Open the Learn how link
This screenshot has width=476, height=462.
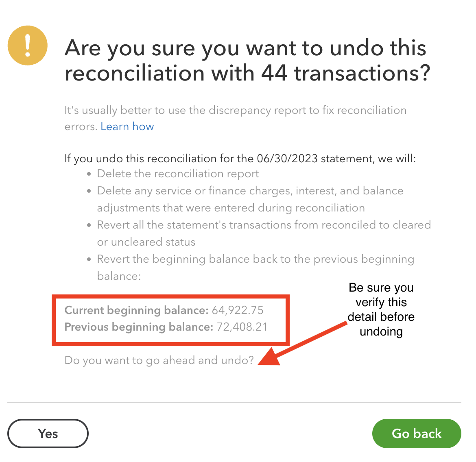tap(127, 126)
